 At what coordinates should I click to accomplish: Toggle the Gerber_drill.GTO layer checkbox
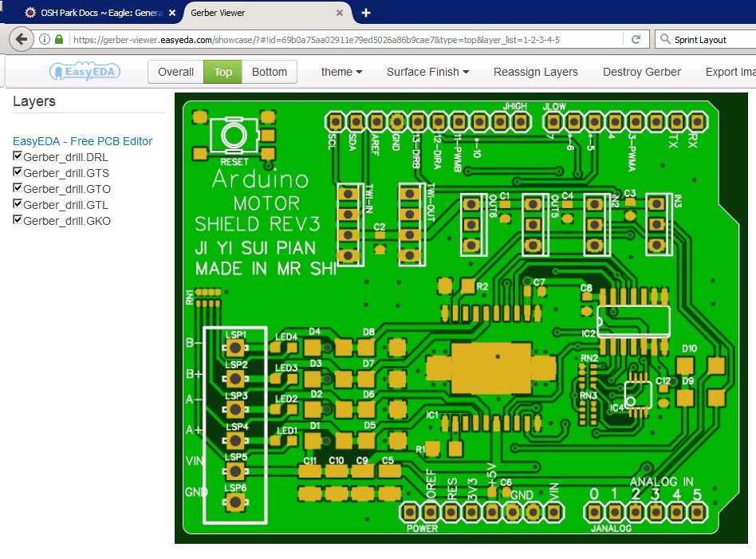(18, 187)
